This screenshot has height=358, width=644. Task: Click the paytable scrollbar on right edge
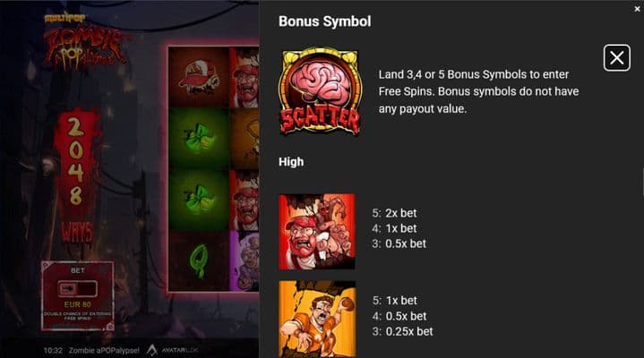coord(642,179)
